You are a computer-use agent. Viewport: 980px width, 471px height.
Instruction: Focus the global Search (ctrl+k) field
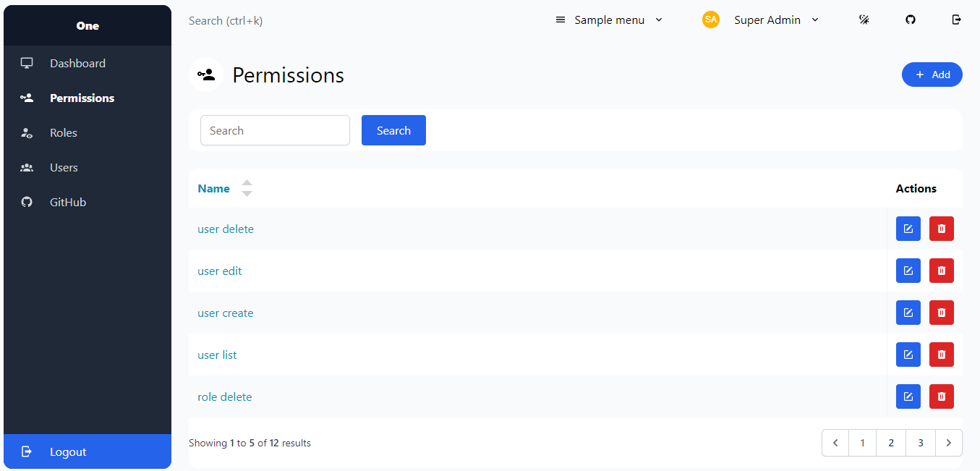click(226, 20)
